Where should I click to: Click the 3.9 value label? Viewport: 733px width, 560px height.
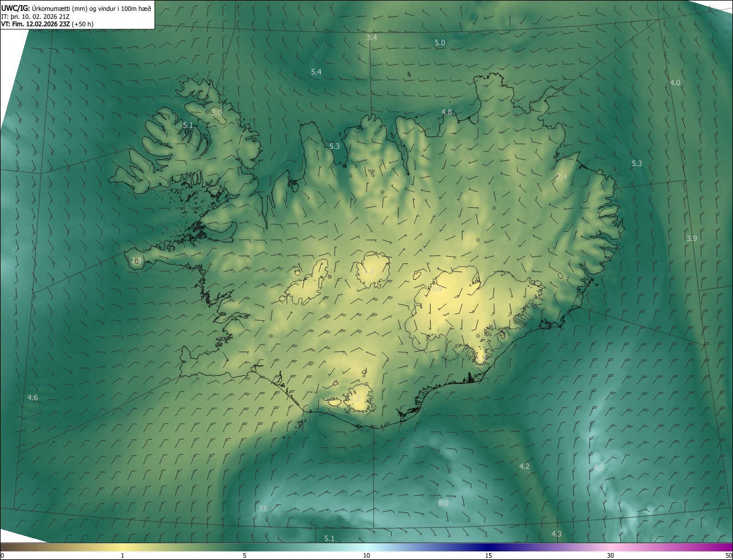tap(692, 238)
